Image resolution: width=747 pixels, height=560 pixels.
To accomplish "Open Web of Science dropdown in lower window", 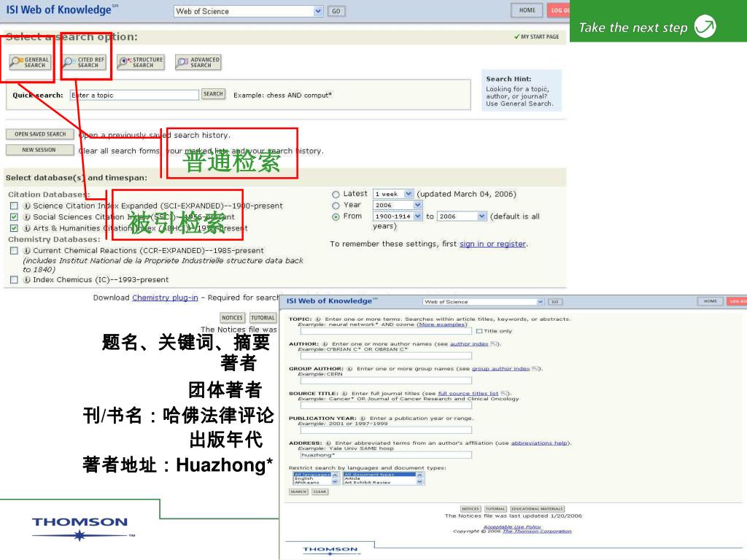I will point(483,302).
